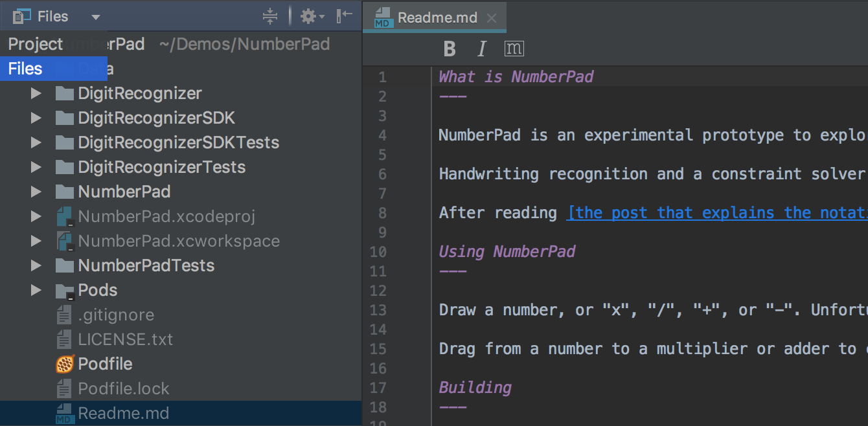
Task: Expand the DigitRecognizer folder
Action: [x=36, y=94]
